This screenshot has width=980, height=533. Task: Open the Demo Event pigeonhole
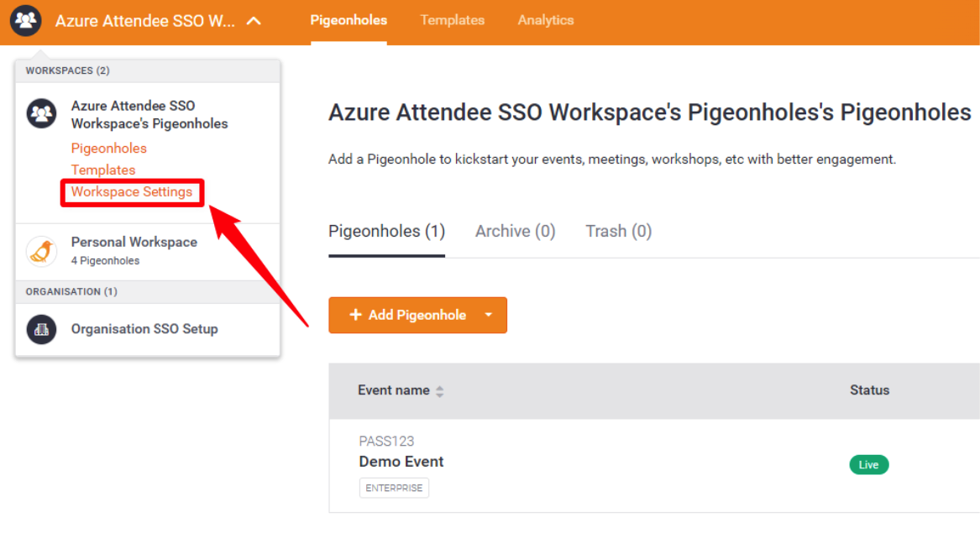tap(401, 462)
